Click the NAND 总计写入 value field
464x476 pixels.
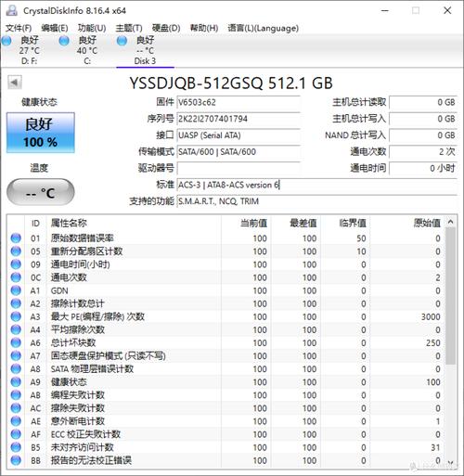pos(423,135)
